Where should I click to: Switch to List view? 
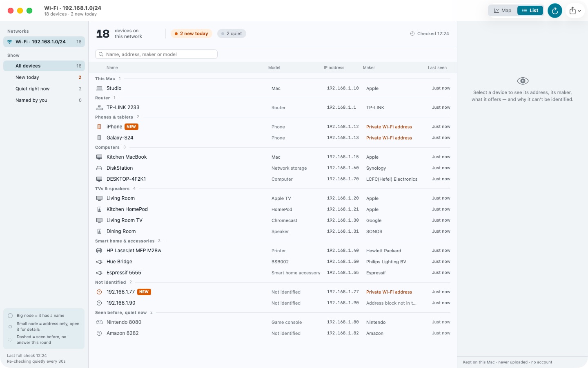(530, 11)
